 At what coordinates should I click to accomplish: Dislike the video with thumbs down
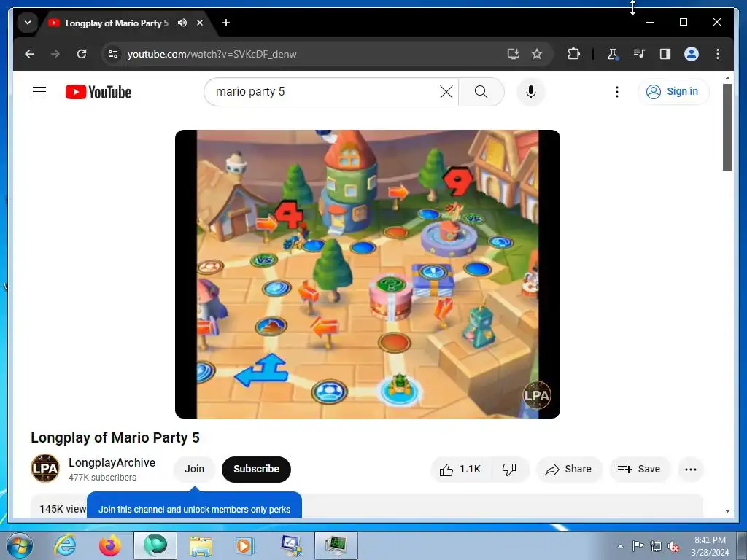[x=509, y=470]
